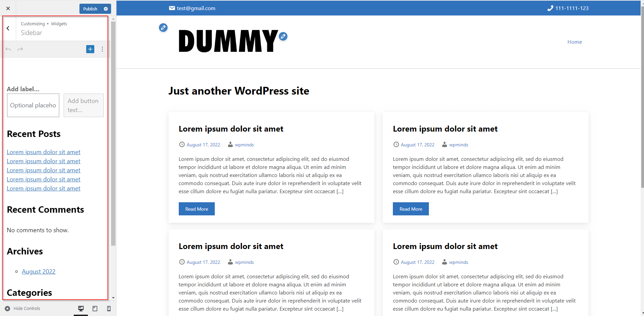Viewport: 644px width, 316px height.
Task: Select Home in the site navigation
Action: coord(574,42)
